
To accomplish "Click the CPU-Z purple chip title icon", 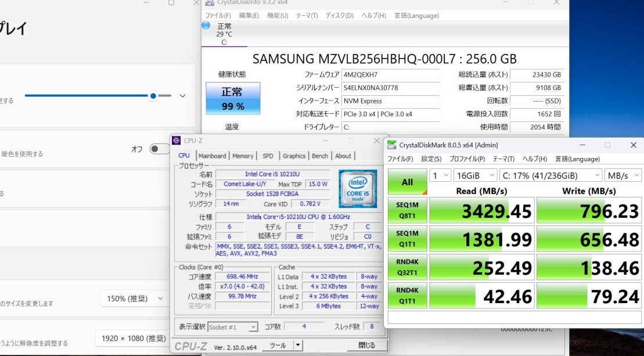I will coord(177,140).
